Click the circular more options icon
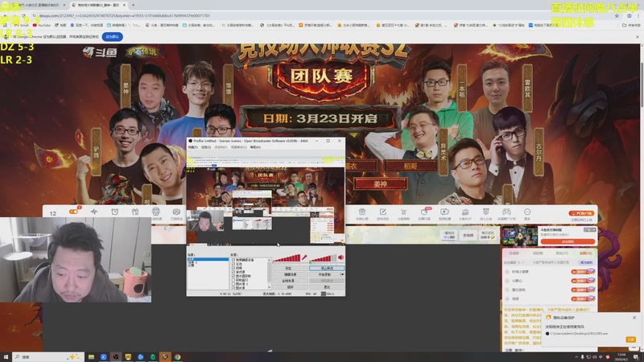 click(527, 212)
